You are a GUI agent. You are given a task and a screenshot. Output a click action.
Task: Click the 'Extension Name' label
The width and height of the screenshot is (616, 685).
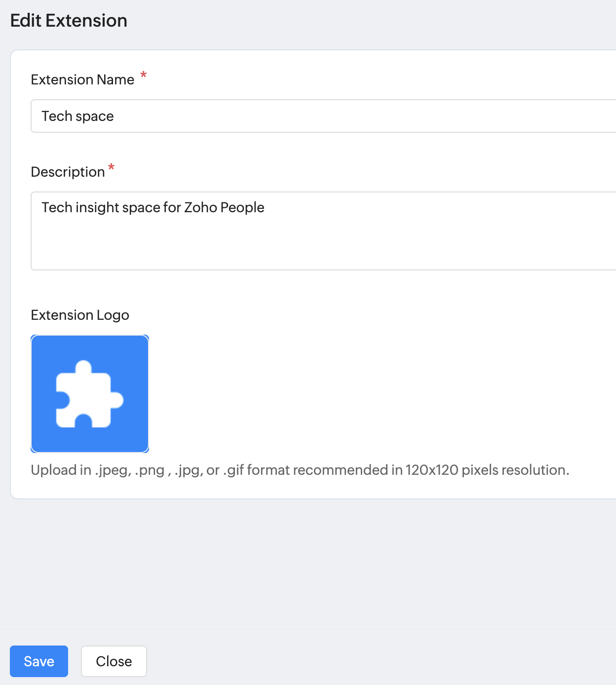pyautogui.click(x=82, y=79)
